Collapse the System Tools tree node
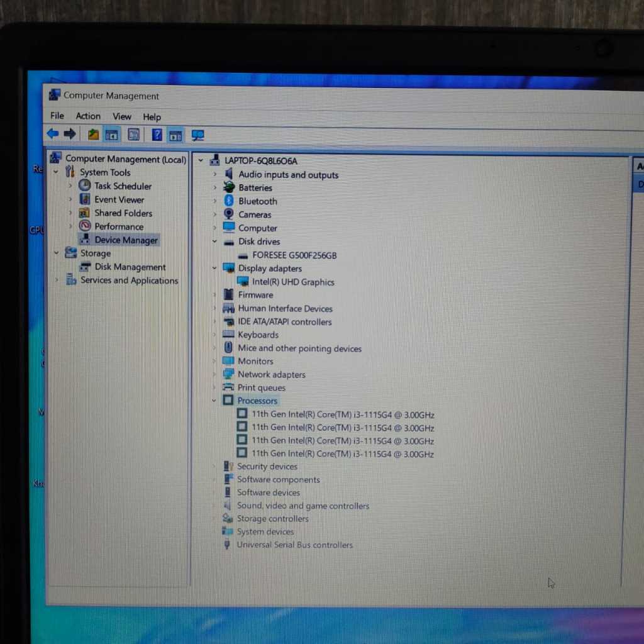Viewport: 644px width, 644px height. [x=56, y=172]
